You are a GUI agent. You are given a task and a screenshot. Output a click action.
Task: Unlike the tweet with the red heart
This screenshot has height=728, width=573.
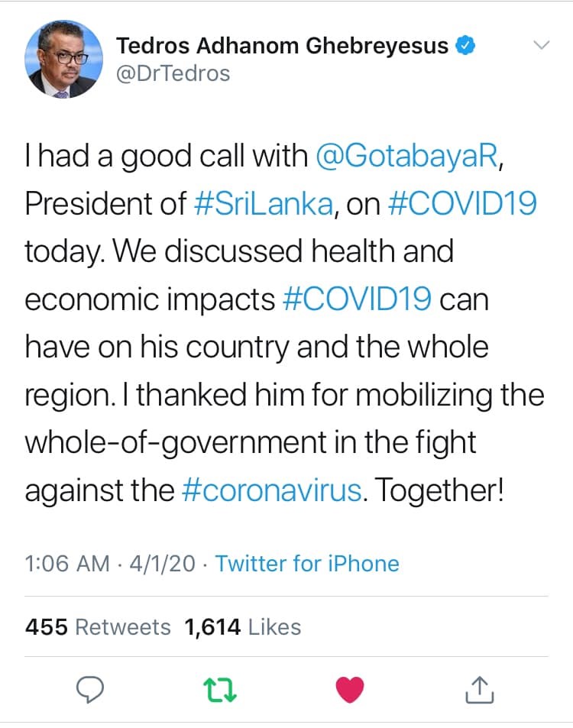point(350,689)
